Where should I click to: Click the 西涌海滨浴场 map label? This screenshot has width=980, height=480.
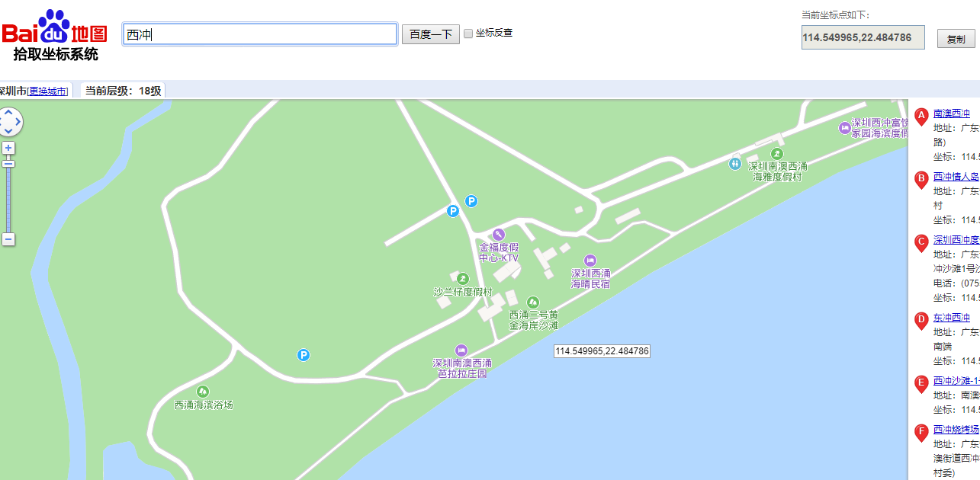(203, 405)
